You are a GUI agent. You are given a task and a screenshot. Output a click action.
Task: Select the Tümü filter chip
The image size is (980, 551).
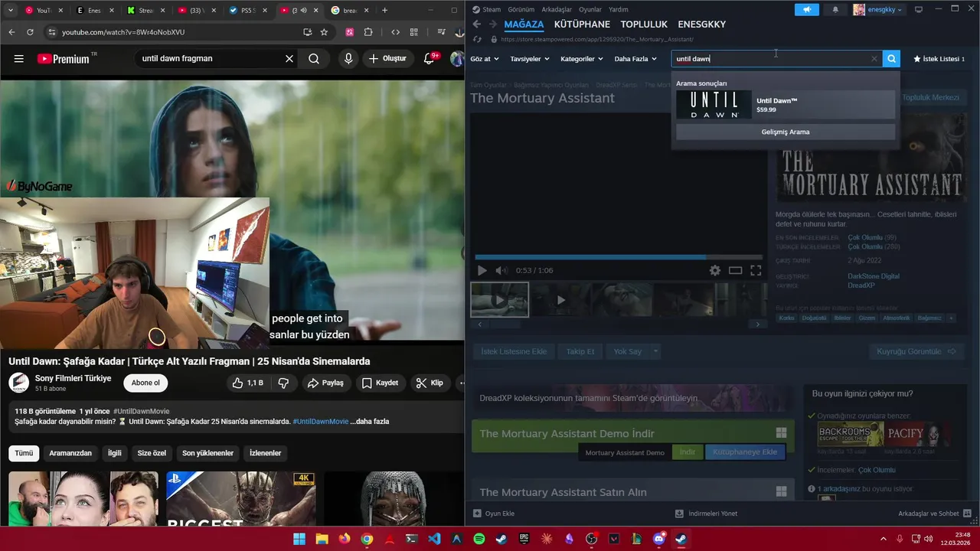[x=24, y=453]
